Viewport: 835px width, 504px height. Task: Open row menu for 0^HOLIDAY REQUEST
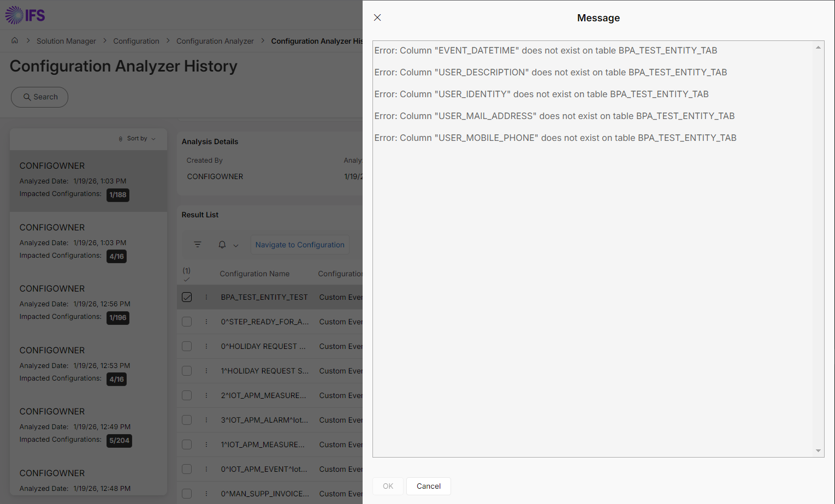206,346
